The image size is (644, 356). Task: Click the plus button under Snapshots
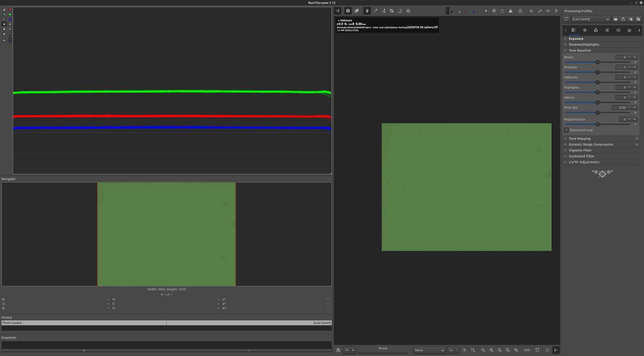(84, 351)
